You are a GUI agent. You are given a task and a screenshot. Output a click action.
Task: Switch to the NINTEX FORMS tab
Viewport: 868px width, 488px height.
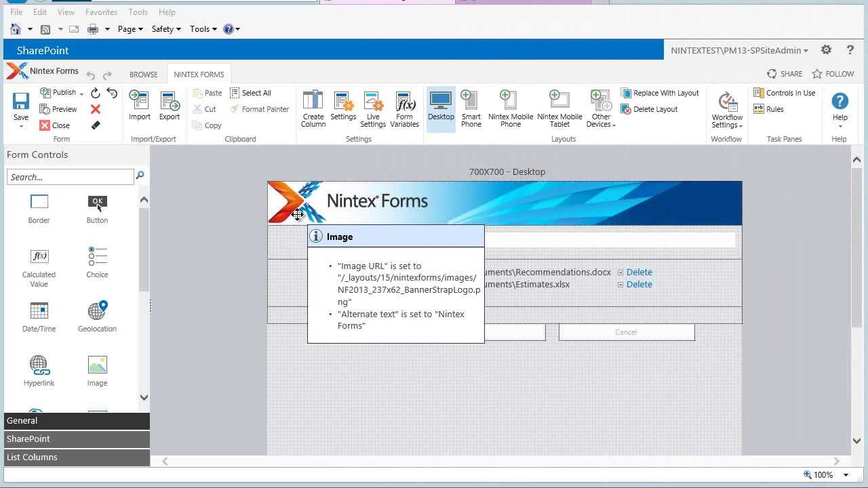pyautogui.click(x=199, y=75)
